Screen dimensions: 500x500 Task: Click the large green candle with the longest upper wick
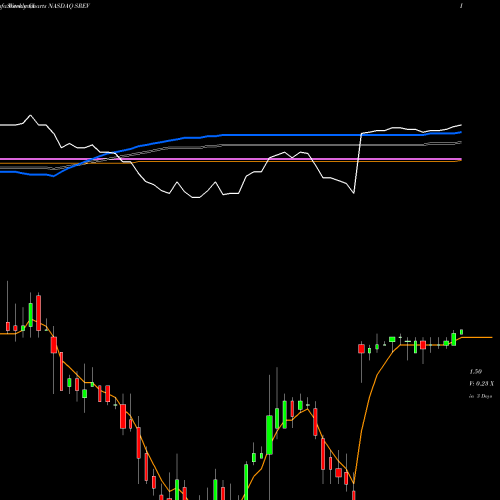click(x=269, y=434)
